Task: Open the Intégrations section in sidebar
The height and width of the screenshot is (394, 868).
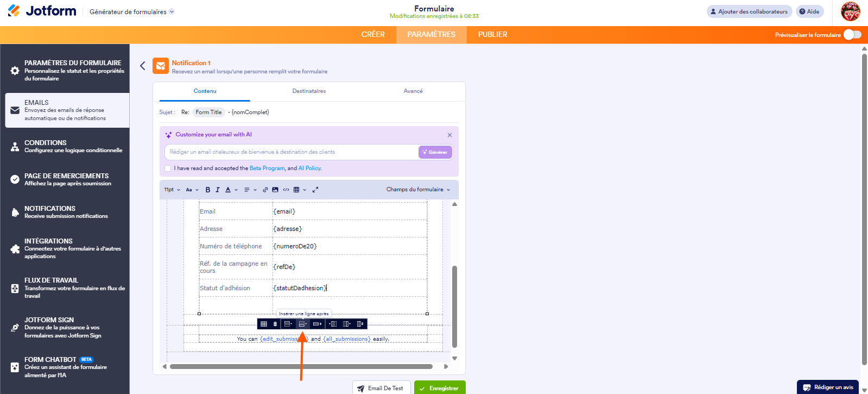Action: [x=67, y=248]
